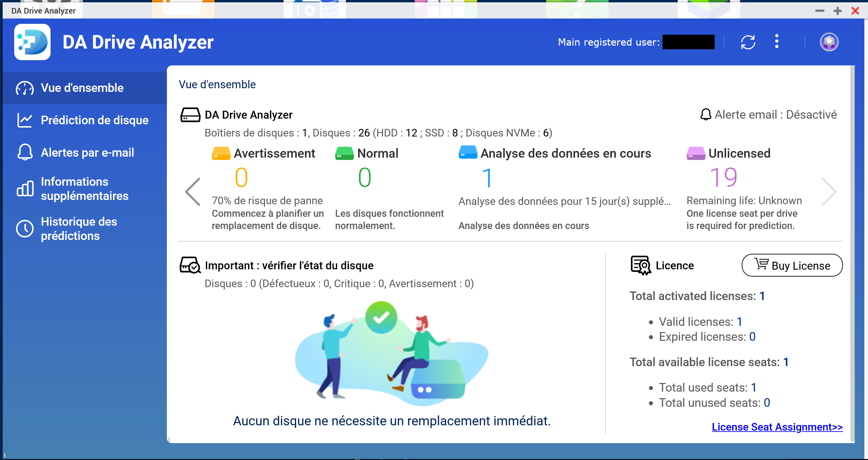Minimize the DA Drive Analyzer window
The width and height of the screenshot is (868, 460).
point(819,11)
